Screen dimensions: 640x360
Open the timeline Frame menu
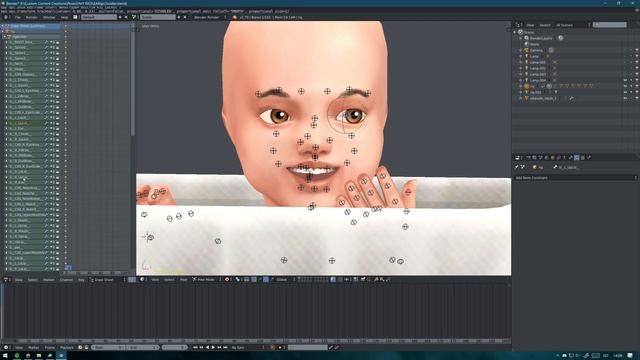pyautogui.click(x=49, y=348)
